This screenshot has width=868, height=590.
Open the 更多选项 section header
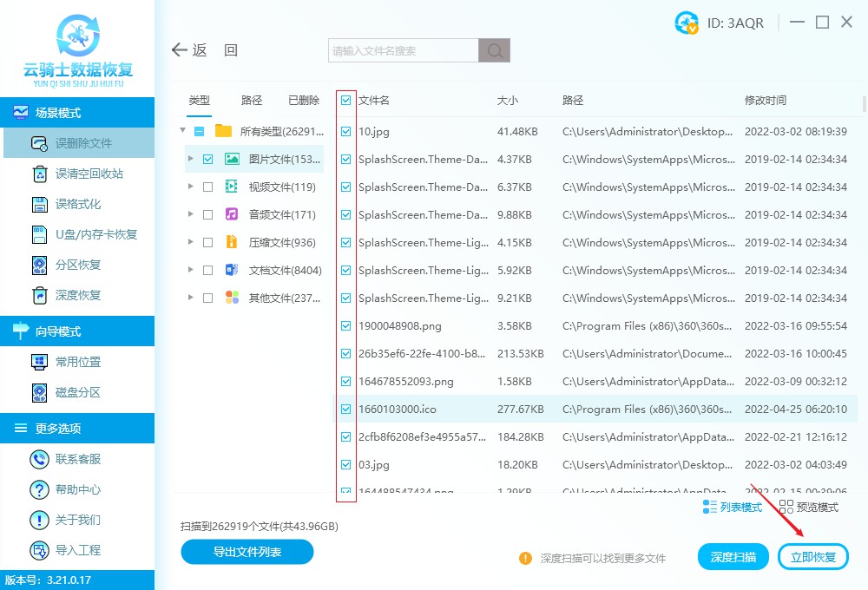77,428
